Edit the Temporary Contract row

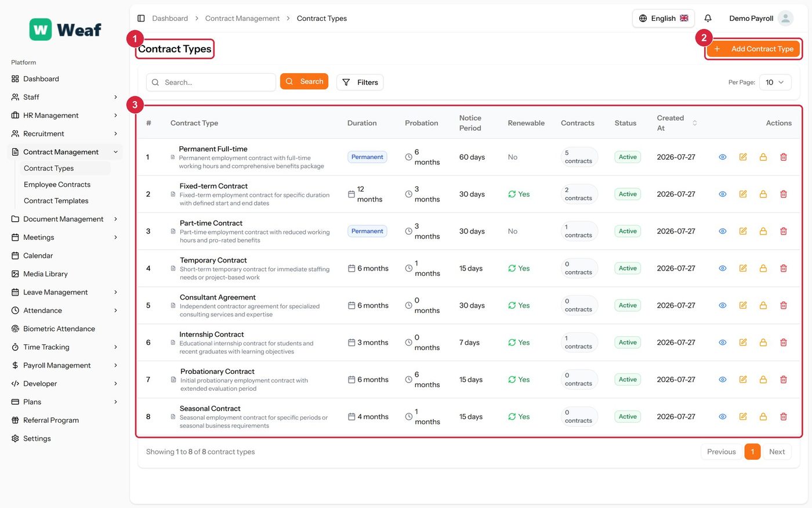coord(743,269)
